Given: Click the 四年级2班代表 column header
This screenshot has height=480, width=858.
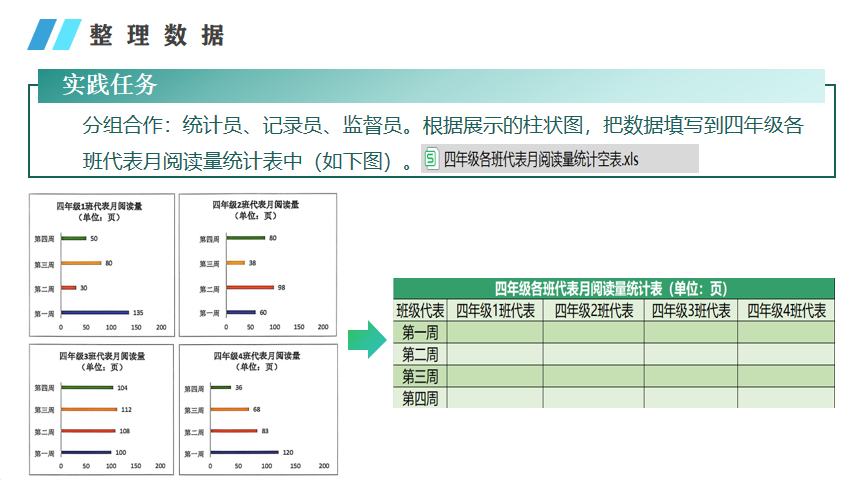Looking at the screenshot, I should point(593,311).
